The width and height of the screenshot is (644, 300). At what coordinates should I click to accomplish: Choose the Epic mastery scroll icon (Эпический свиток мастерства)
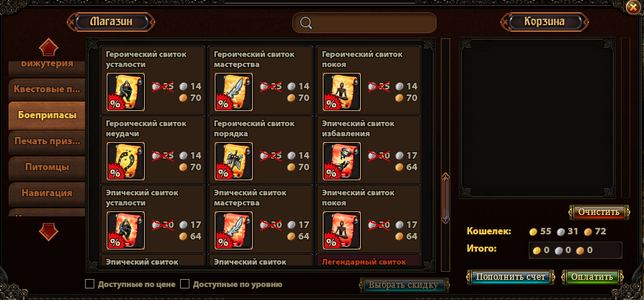pyautogui.click(x=233, y=230)
